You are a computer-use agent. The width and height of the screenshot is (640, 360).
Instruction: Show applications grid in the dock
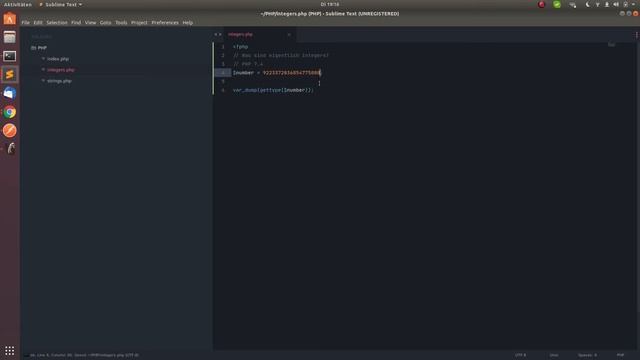[x=10, y=351]
